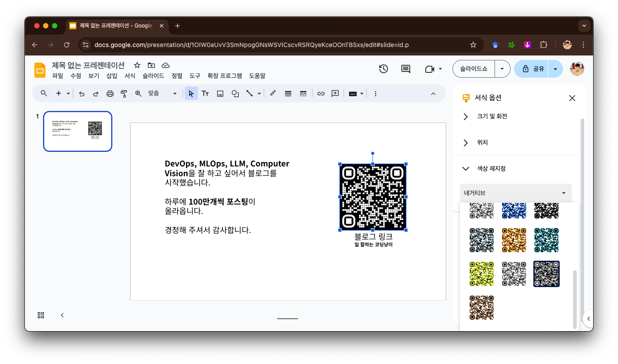Choose the yellow-green recolor preset

[482, 274]
